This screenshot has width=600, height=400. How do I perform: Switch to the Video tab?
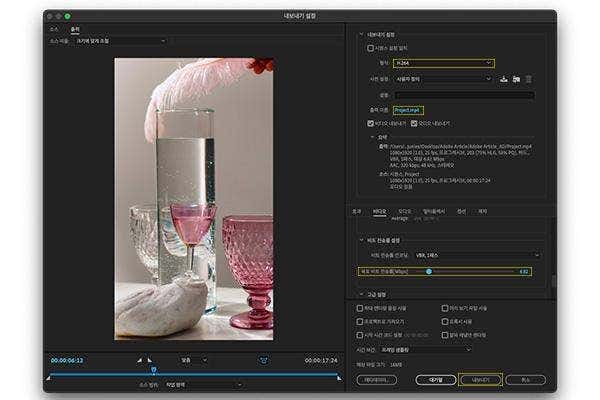coord(379,211)
